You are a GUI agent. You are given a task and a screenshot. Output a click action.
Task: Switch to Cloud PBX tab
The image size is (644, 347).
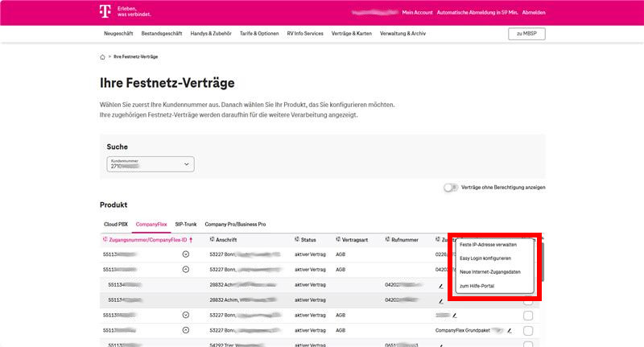point(115,225)
